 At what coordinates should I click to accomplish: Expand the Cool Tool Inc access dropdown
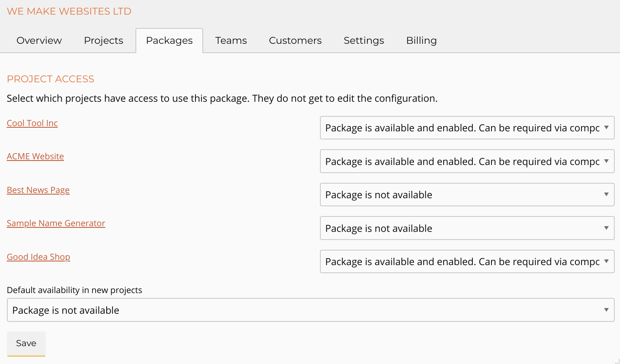[467, 128]
